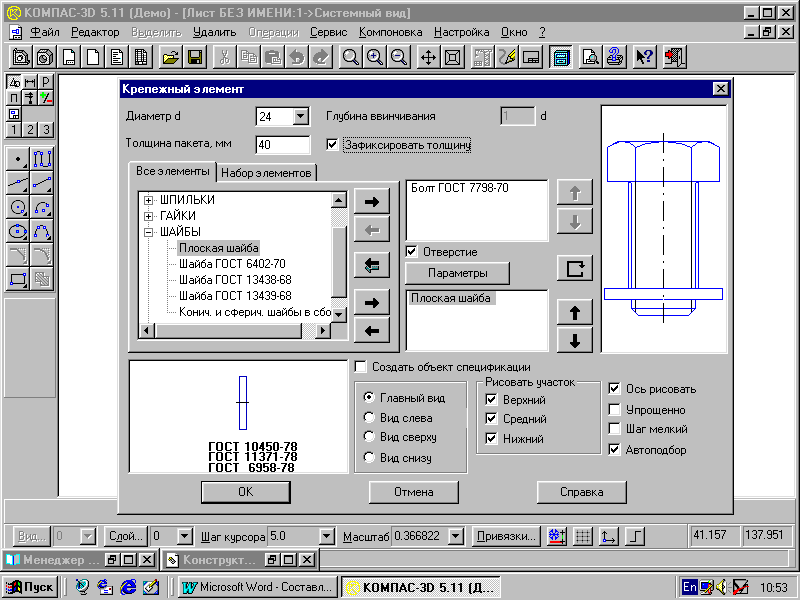Click the print preview toolbar icon
This screenshot has width=800, height=600.
coord(590,57)
